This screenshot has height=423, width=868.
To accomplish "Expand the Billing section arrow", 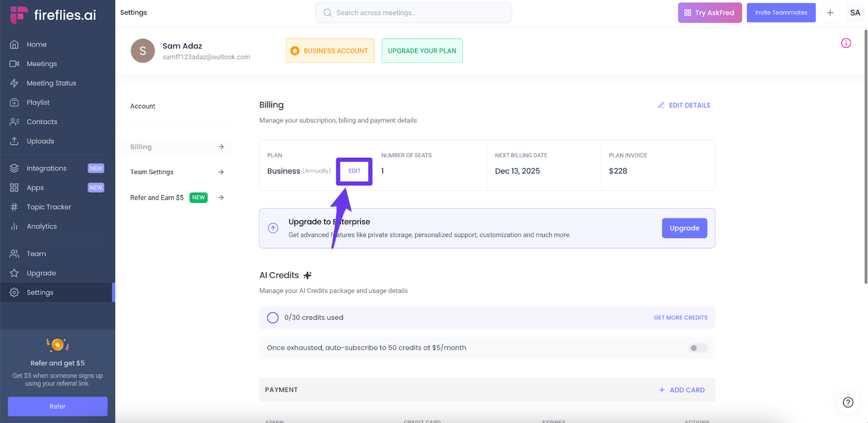I will [221, 147].
